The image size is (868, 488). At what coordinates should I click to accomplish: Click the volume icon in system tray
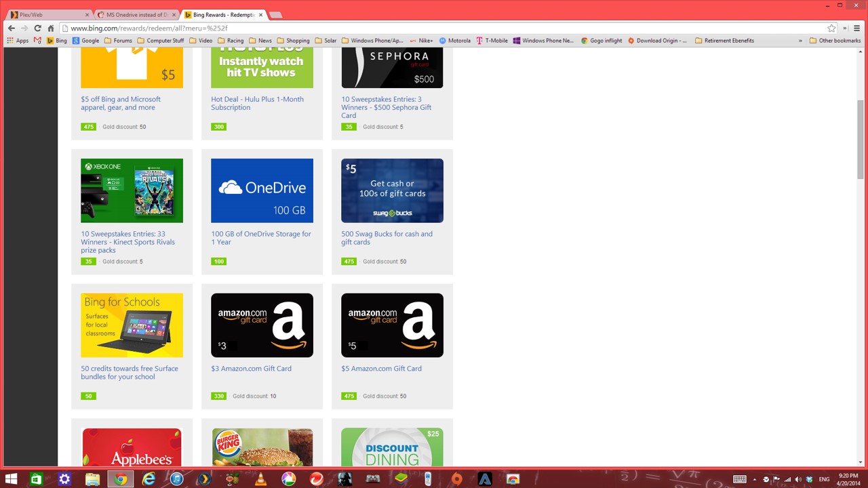pos(798,479)
